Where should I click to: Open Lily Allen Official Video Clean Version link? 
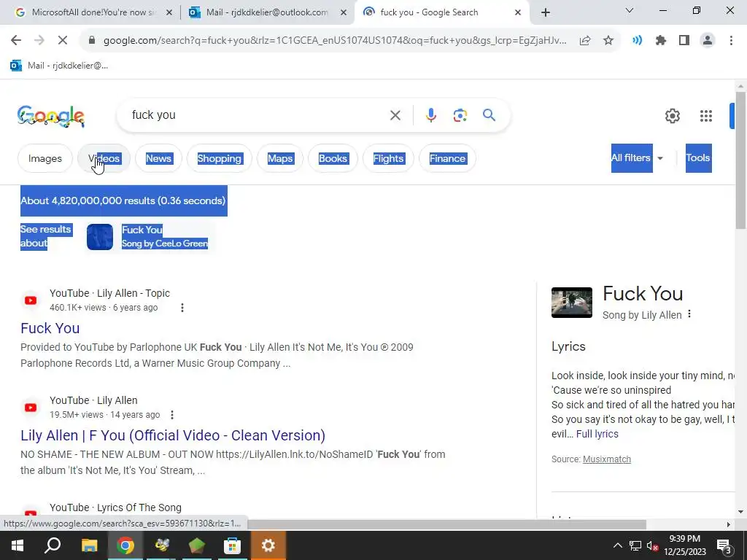tap(173, 435)
